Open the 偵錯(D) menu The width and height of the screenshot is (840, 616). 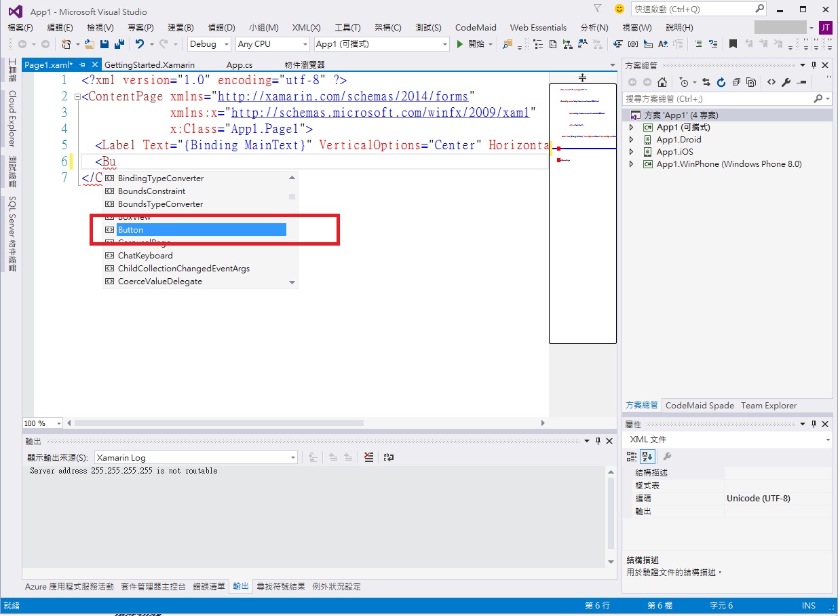[221, 28]
